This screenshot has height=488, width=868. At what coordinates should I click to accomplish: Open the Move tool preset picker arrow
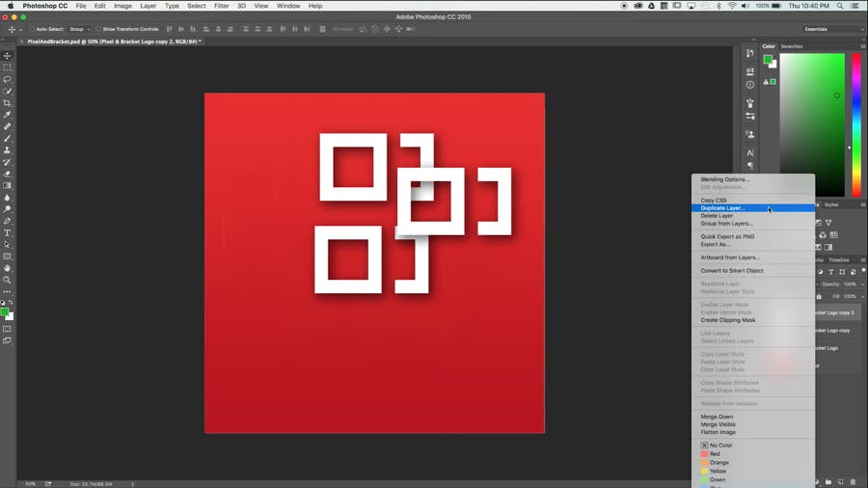(20, 29)
